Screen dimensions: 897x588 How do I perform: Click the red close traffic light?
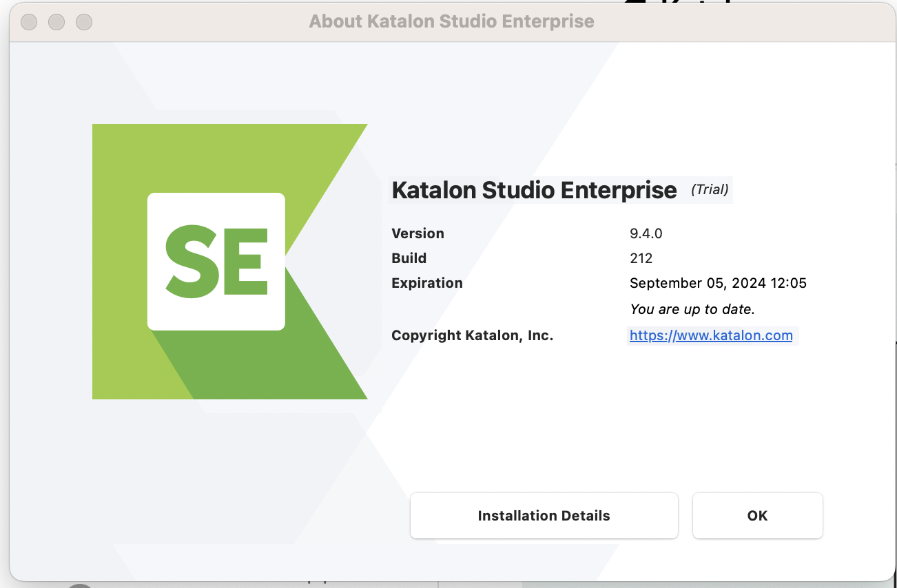[29, 22]
